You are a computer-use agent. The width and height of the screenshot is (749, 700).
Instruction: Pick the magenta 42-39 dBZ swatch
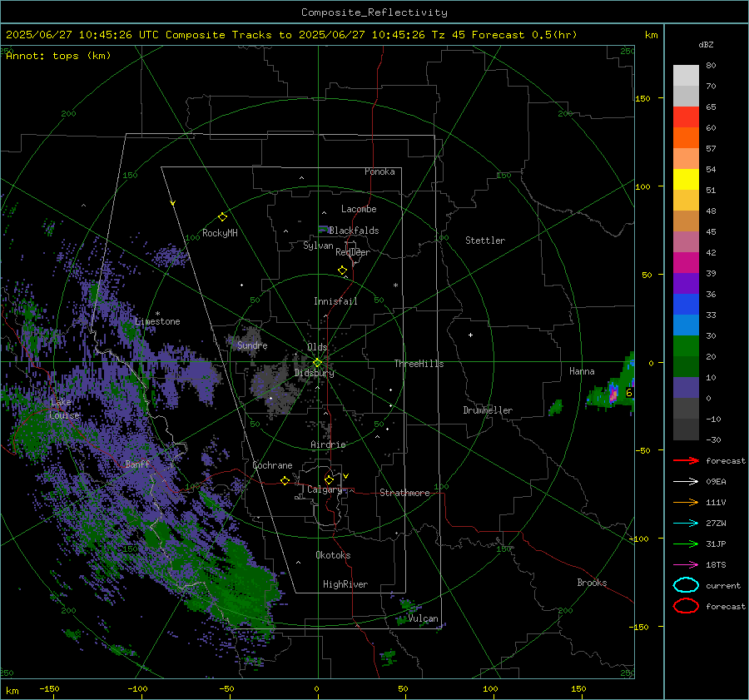tap(686, 263)
